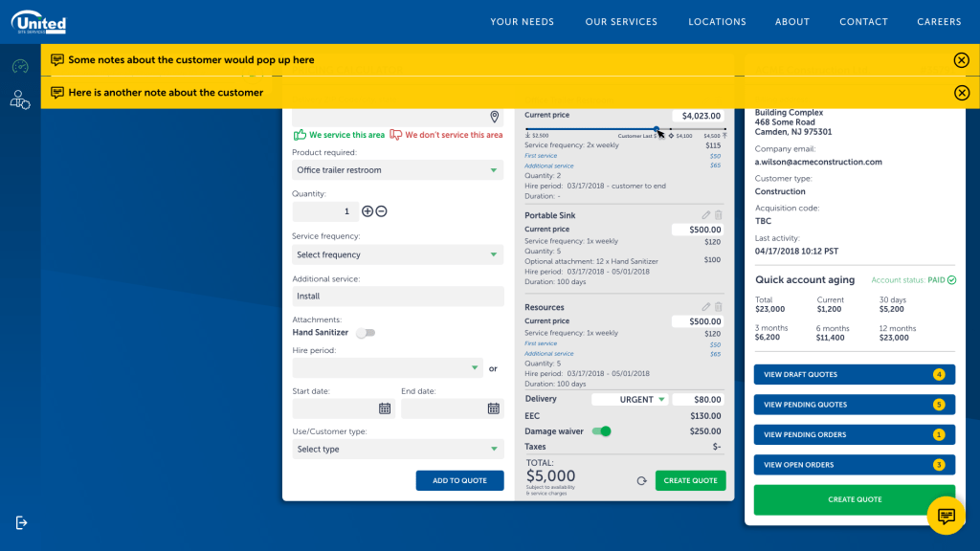Click the refresh total icon

point(641,481)
